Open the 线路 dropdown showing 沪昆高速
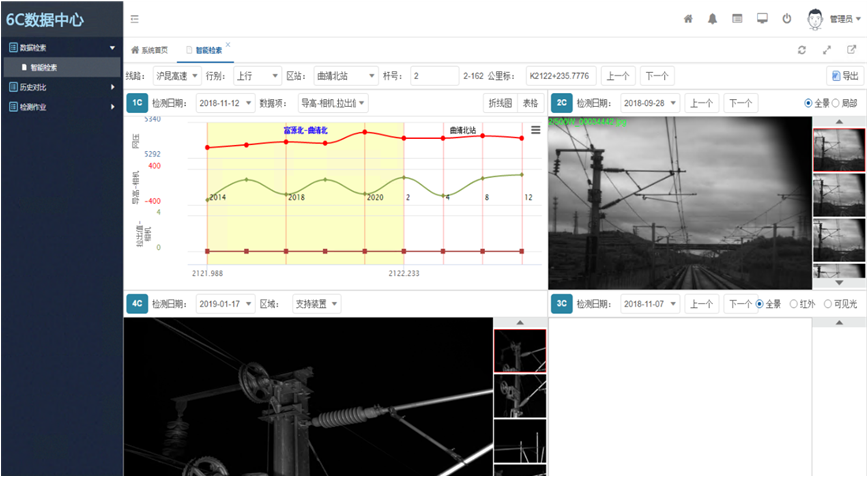Screen dimensions: 868x477 [176, 76]
